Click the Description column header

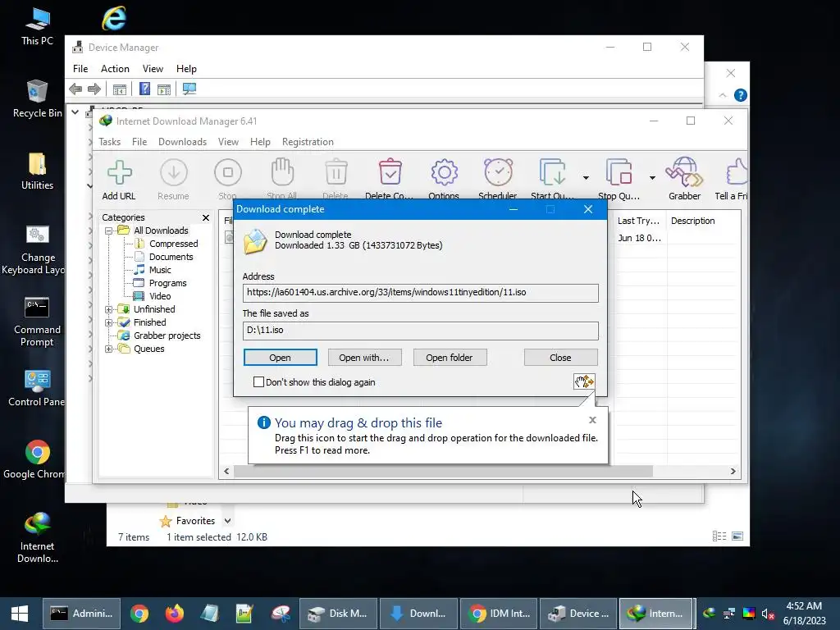coord(692,221)
